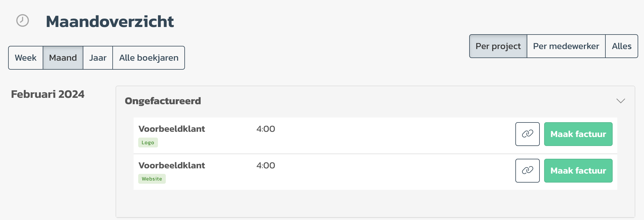Click the green Logo project tag
Screen dimensions: 644x220
pyautogui.click(x=148, y=143)
